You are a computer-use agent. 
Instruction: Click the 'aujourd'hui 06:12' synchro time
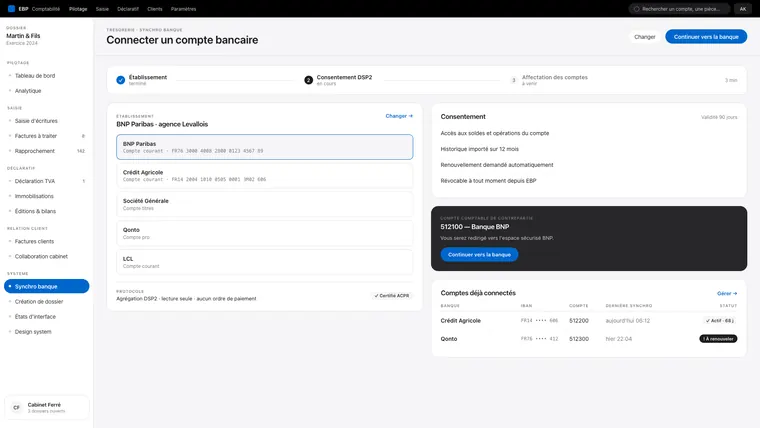coord(628,320)
